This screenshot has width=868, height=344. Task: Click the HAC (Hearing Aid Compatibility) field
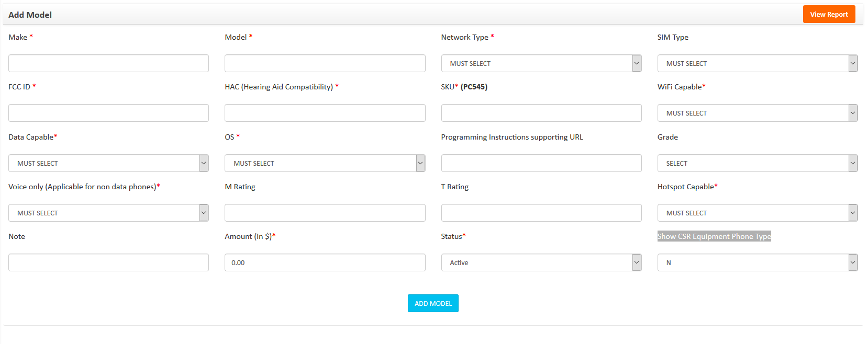coord(325,113)
